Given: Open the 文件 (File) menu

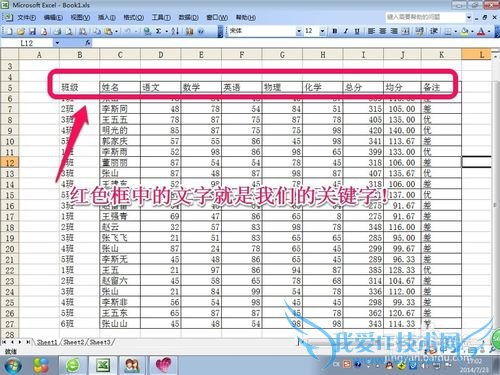Looking at the screenshot, I should pyautogui.click(x=27, y=18).
